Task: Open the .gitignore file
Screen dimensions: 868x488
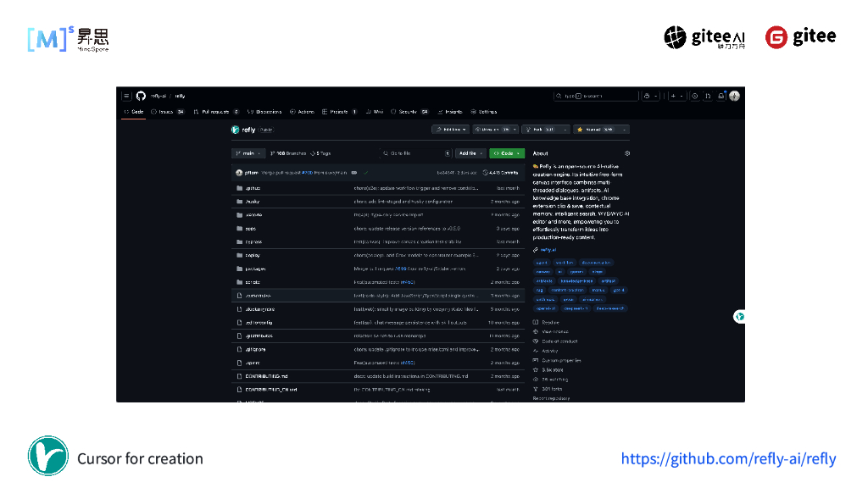Action: (255, 349)
